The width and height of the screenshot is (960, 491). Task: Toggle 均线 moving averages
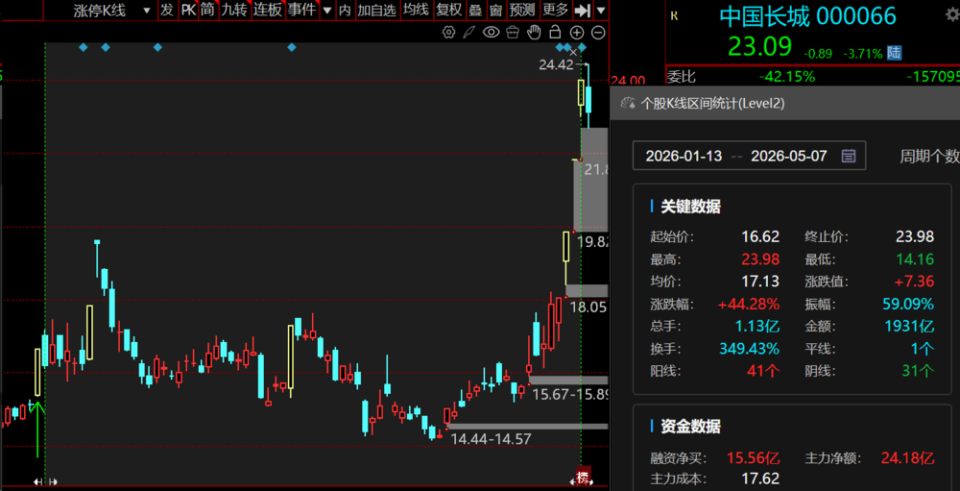(416, 10)
